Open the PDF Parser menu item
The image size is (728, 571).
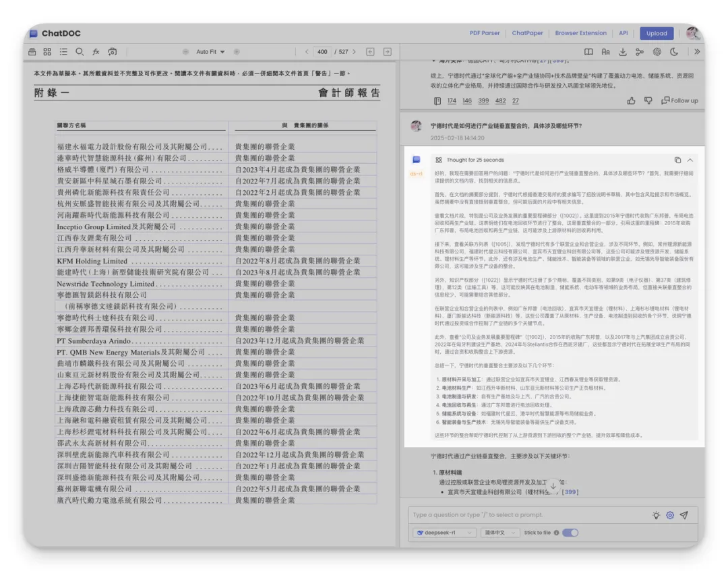pyautogui.click(x=485, y=33)
